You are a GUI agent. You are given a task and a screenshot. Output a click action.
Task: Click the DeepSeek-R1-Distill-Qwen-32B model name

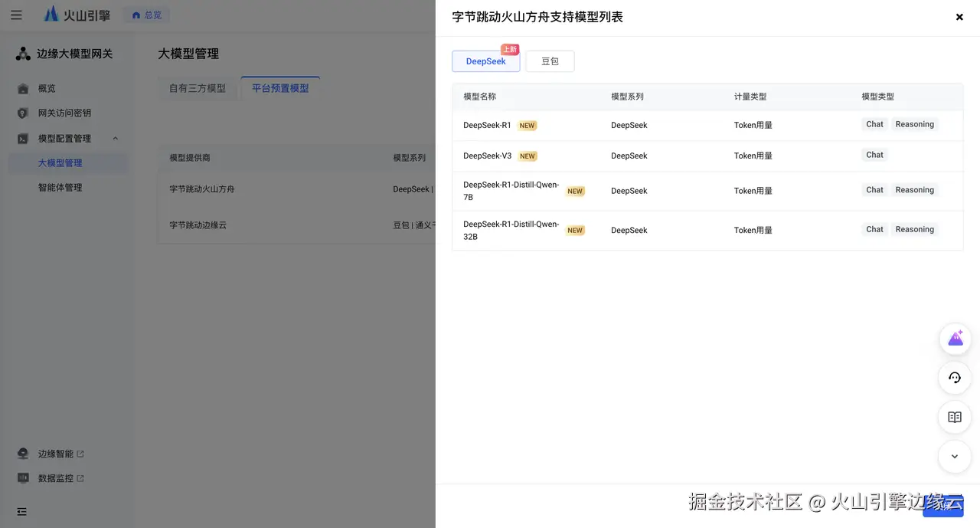tap(511, 231)
